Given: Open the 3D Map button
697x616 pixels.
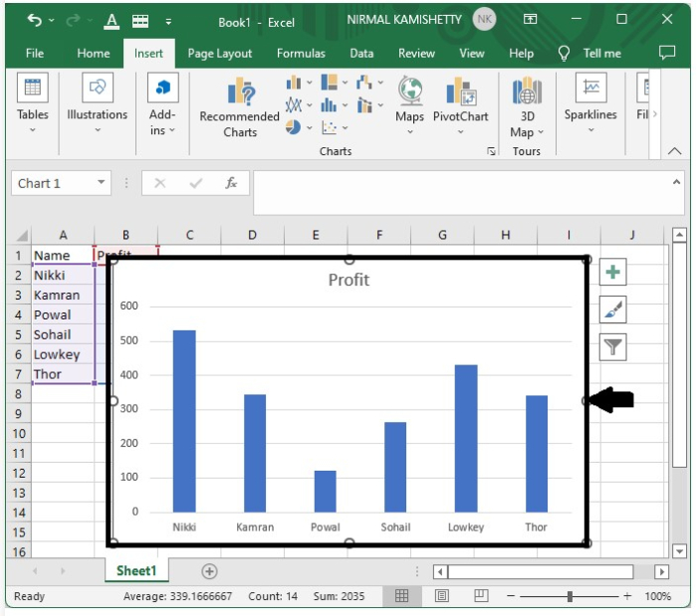Looking at the screenshot, I should click(x=527, y=107).
